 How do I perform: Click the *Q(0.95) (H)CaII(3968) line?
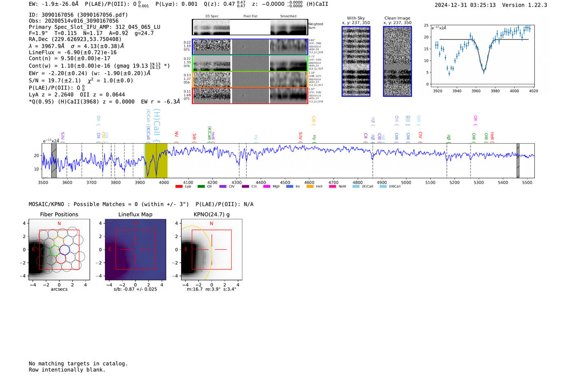(104, 102)
